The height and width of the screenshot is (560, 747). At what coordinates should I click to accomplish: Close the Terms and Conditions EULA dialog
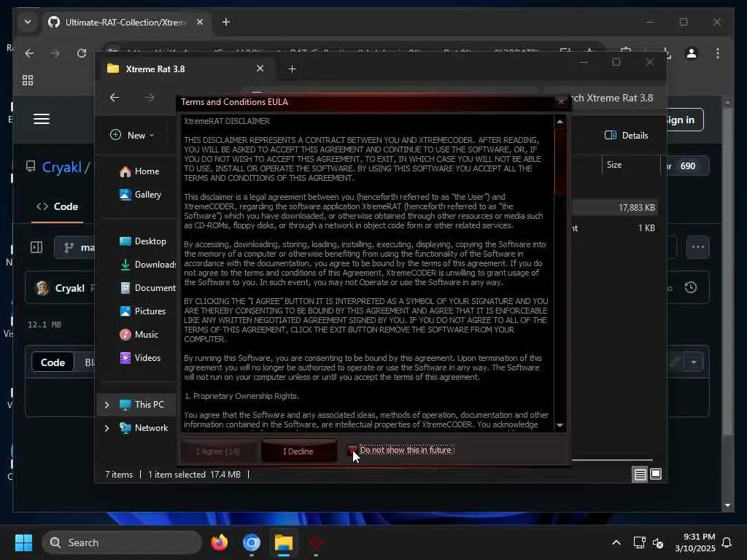pyautogui.click(x=561, y=101)
